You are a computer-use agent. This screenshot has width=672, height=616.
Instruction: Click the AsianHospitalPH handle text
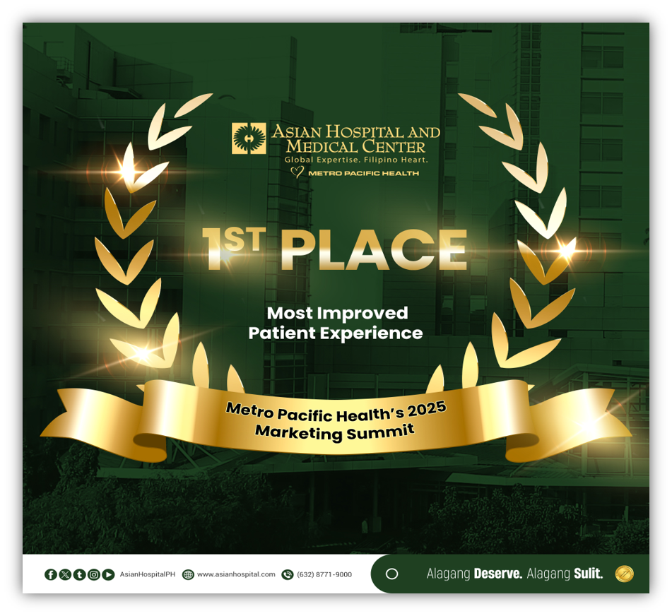pos(148,574)
